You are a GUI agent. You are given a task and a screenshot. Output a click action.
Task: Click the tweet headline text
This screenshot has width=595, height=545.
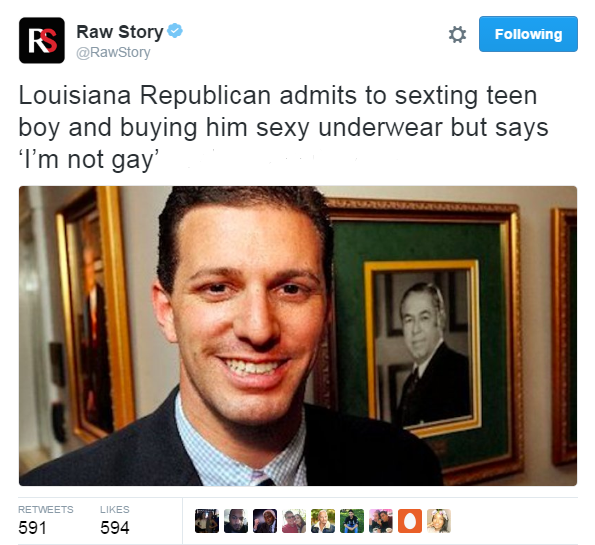point(283,128)
